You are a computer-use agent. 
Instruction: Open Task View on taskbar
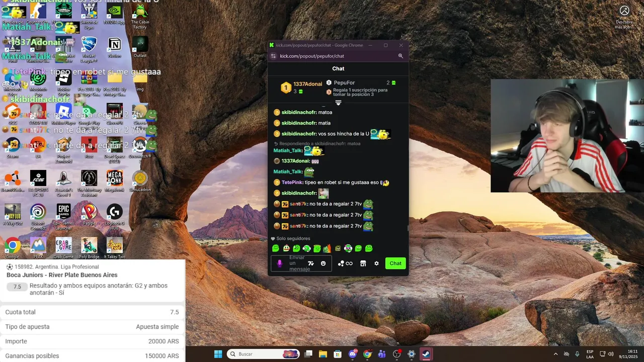pyautogui.click(x=308, y=354)
